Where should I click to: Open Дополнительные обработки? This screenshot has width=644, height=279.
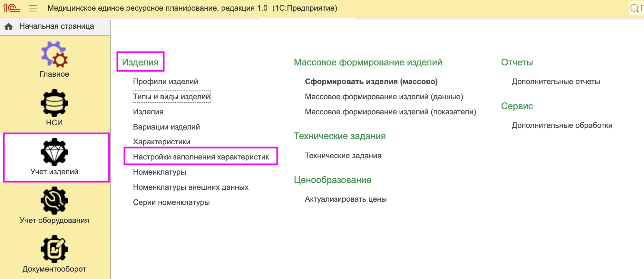pos(562,125)
